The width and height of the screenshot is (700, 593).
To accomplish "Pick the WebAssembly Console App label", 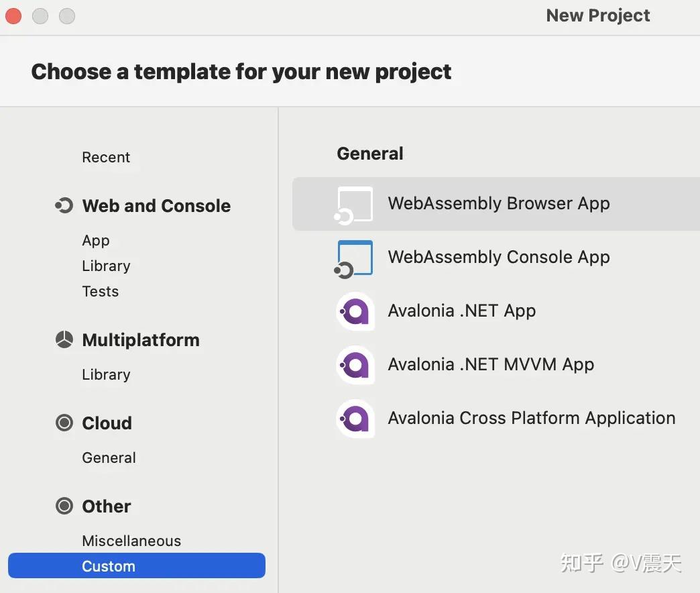I will [499, 258].
